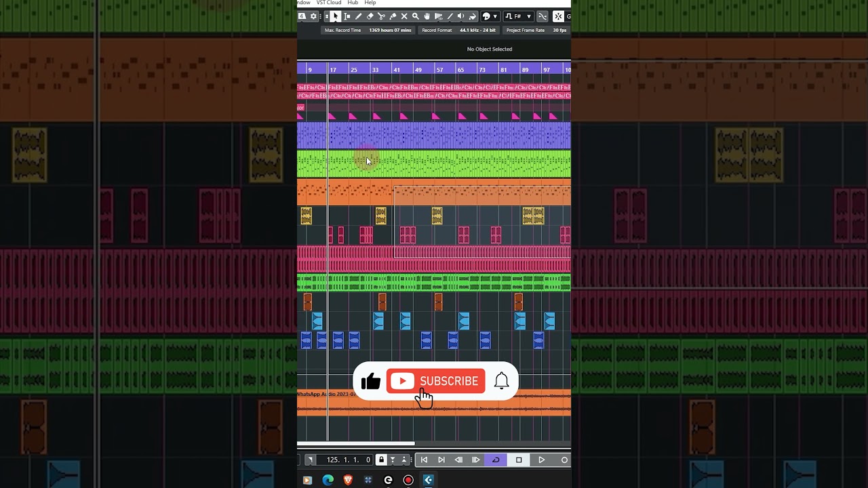Open the media player taskbar icon
The image size is (868, 488).
tap(307, 480)
